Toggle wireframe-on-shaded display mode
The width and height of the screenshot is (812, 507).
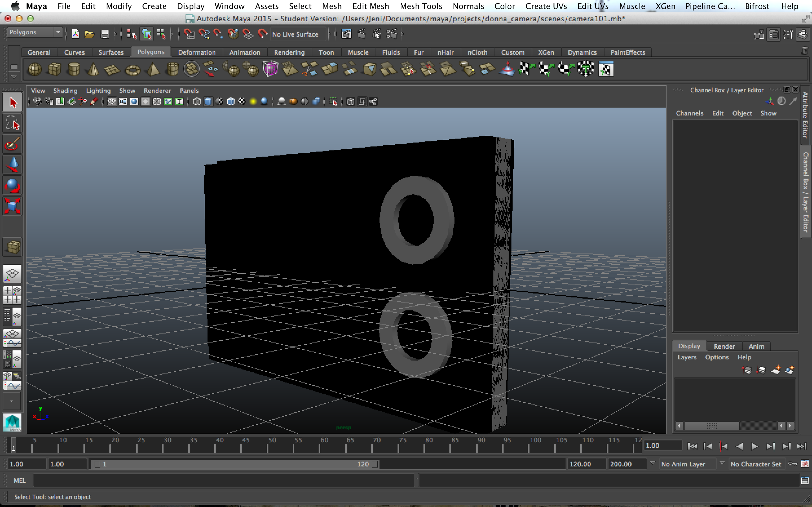pos(231,101)
